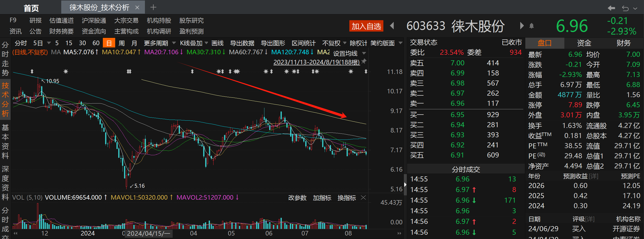
Task: Enable the 15-minute chart period
Action: [x=69, y=43]
